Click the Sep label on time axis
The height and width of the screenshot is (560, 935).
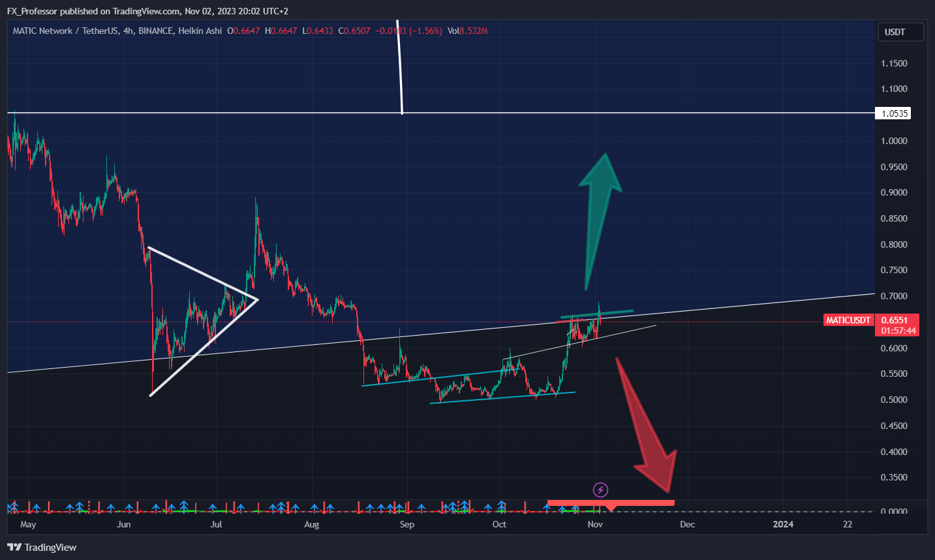click(407, 524)
